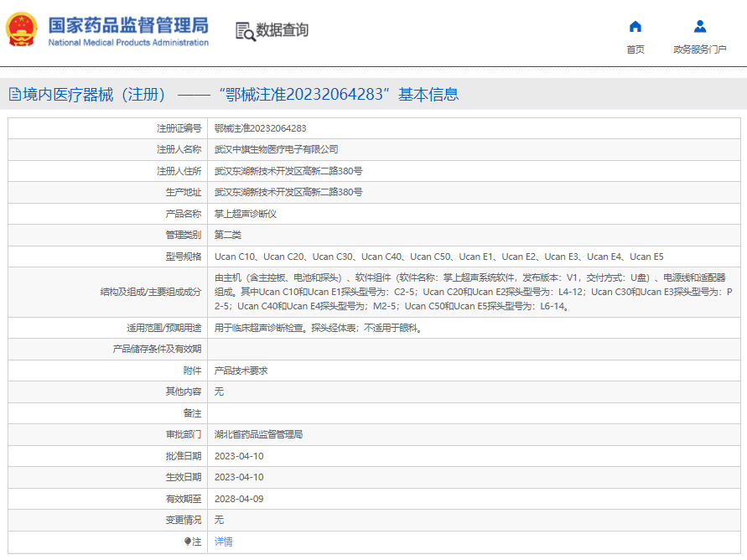Click the national emblem logo
Viewport: 747px width, 560px height.
coord(22,29)
